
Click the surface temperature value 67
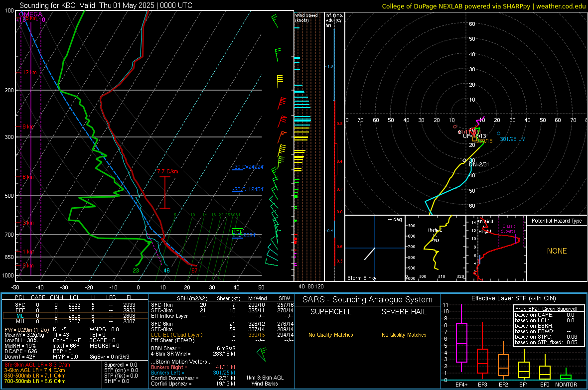coord(194,270)
